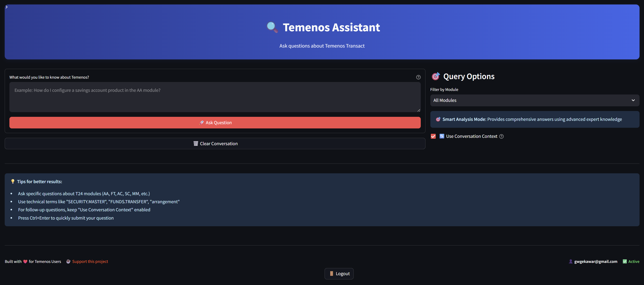
Task: Click the target icon next to Query Options
Action: (436, 76)
